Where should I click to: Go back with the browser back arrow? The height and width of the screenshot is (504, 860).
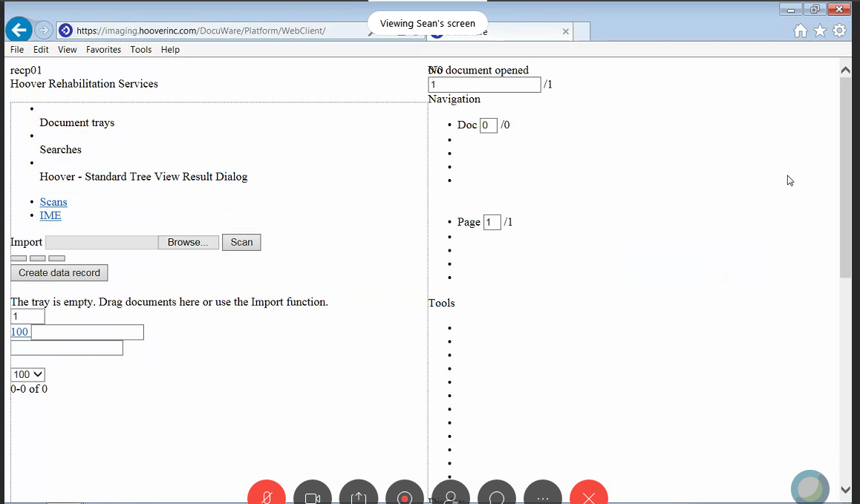19,30
